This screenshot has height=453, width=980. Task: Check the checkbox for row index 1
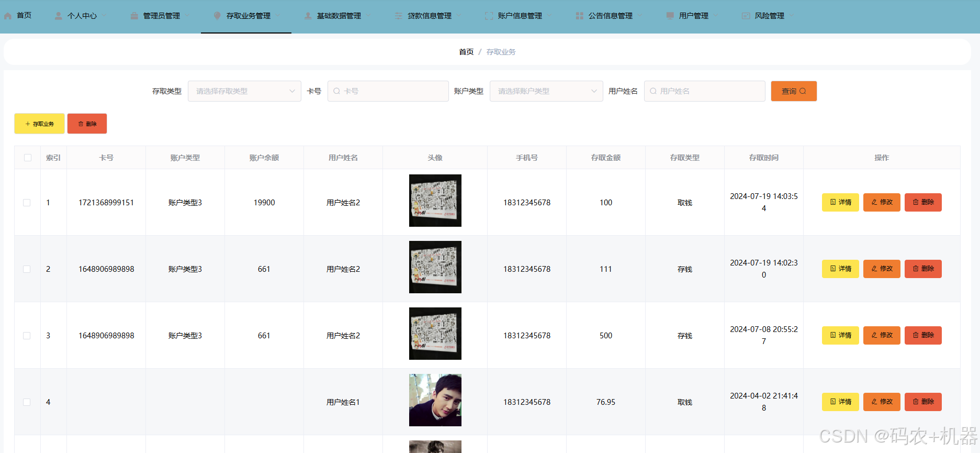(27, 203)
